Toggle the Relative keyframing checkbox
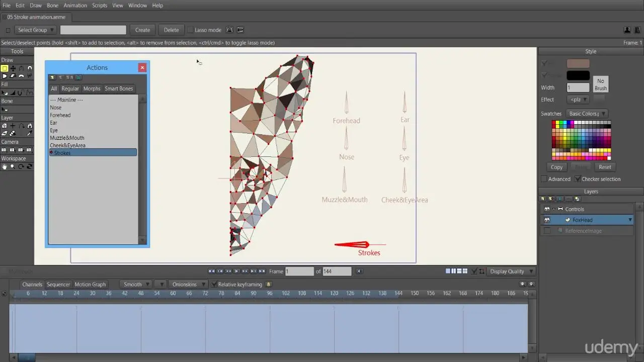Image resolution: width=644 pixels, height=362 pixels. [x=214, y=285]
